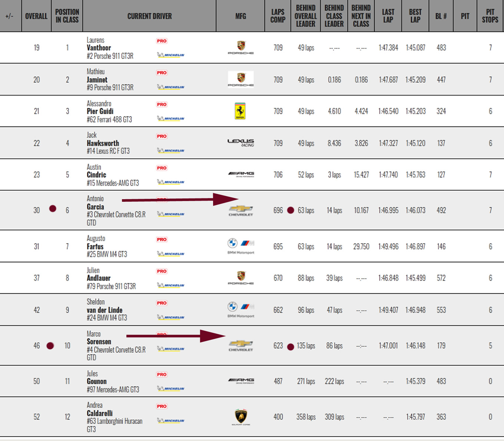Sort by POSITION IN CLASS header
The width and height of the screenshot is (504, 441).
click(x=67, y=16)
